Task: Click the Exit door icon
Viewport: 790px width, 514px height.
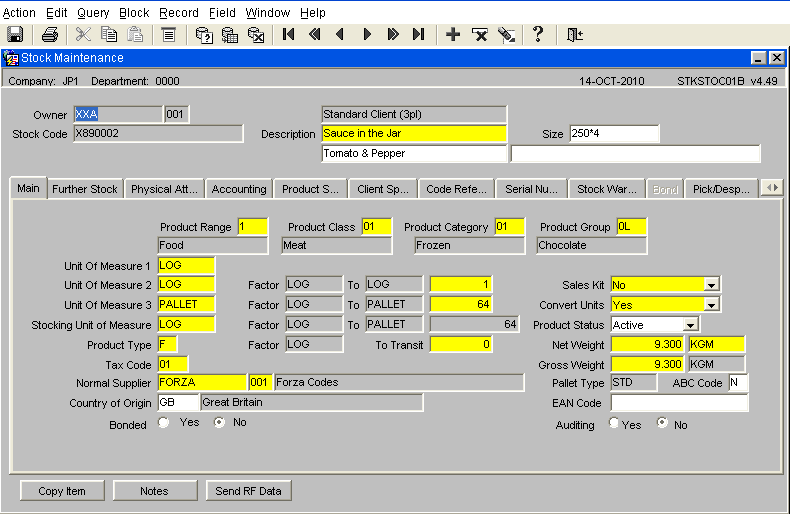Action: coord(574,35)
